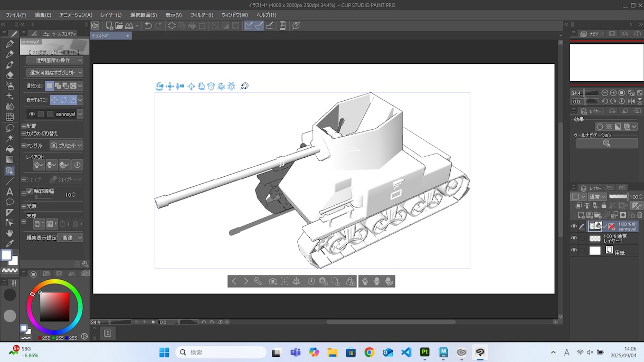Toggle lock checkbox beside レイヤー1 layer
Screen dimensions: 644x362
(582, 239)
